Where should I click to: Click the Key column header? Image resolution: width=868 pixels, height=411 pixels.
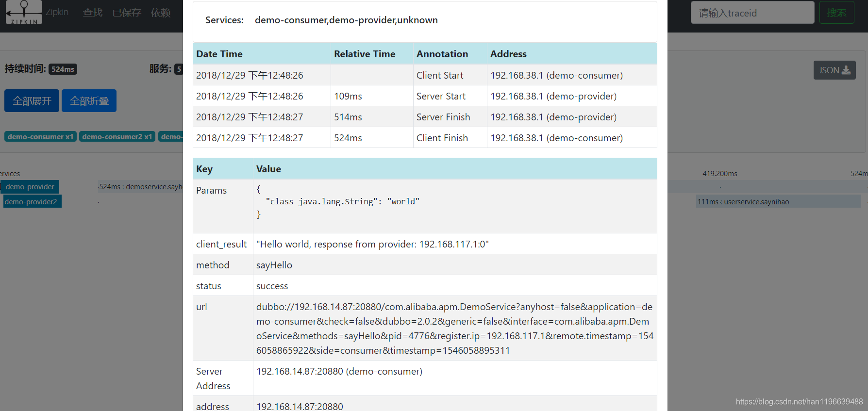223,169
